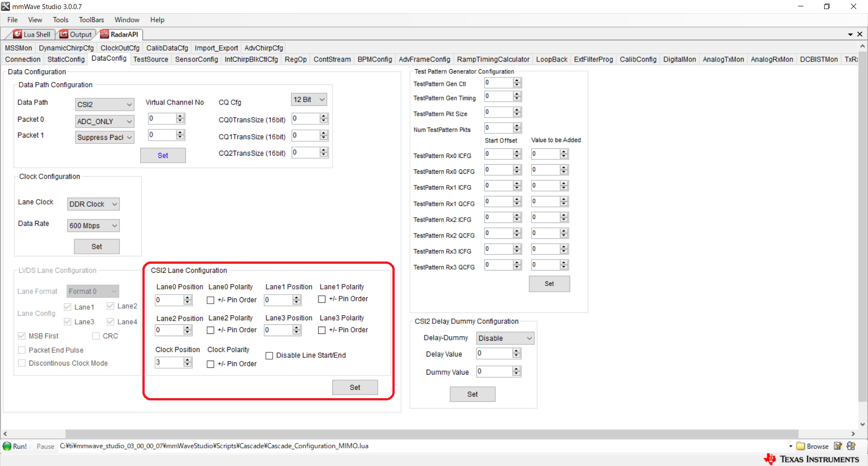
Task: Click the Lua Shell tab icon
Action: pyautogui.click(x=18, y=34)
